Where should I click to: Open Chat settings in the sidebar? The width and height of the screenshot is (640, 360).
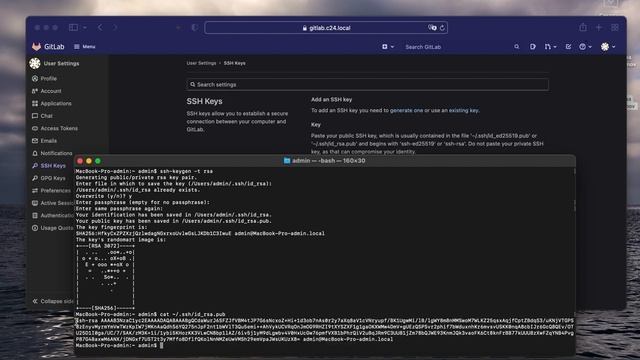click(42, 116)
